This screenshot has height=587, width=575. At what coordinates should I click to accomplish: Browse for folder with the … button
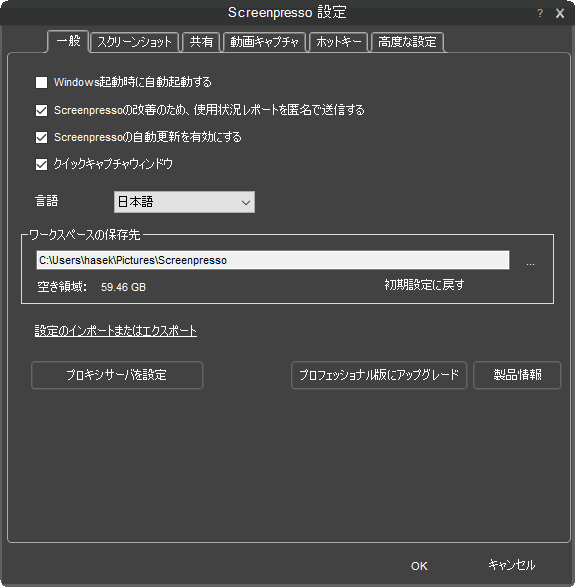click(x=530, y=263)
